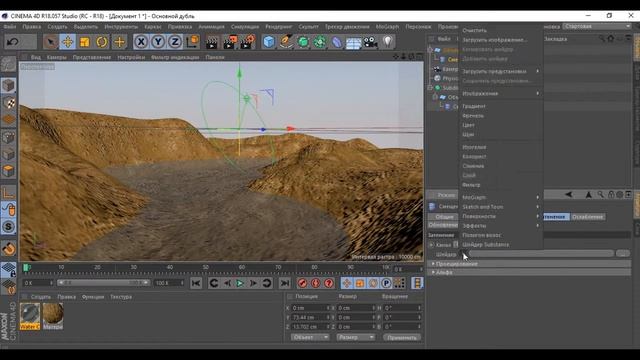Open the Рендеринг menu
The image size is (640, 360).
(x=278, y=27)
